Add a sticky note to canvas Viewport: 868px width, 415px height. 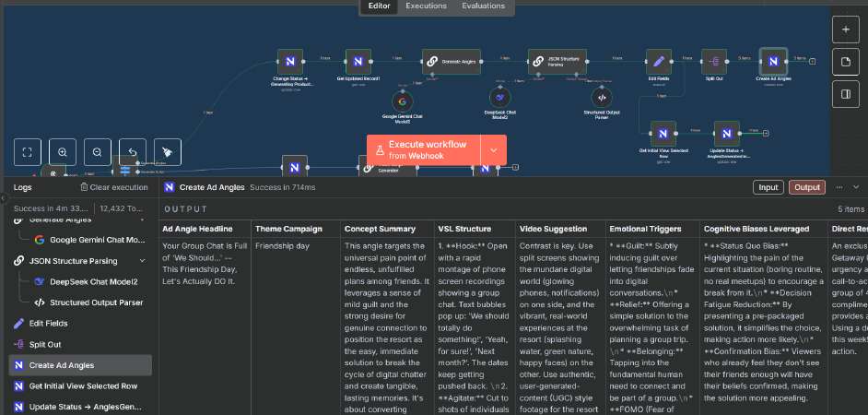(845, 62)
